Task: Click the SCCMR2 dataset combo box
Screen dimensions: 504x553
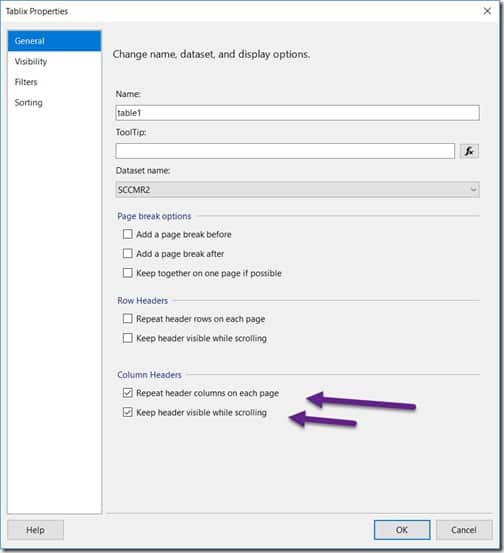Action: point(297,189)
